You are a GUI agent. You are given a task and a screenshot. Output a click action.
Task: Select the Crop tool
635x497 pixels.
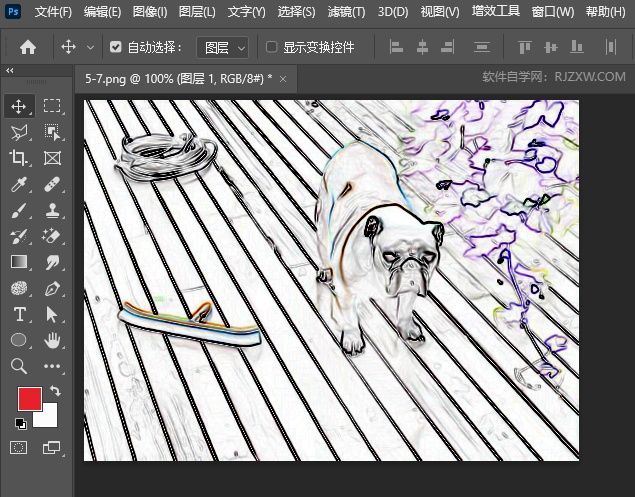(19, 158)
